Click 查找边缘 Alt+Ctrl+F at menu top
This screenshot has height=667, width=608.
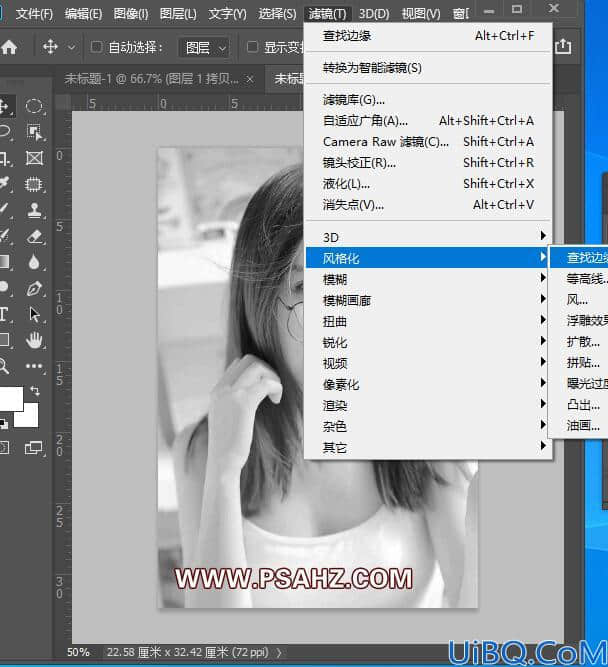(x=428, y=36)
